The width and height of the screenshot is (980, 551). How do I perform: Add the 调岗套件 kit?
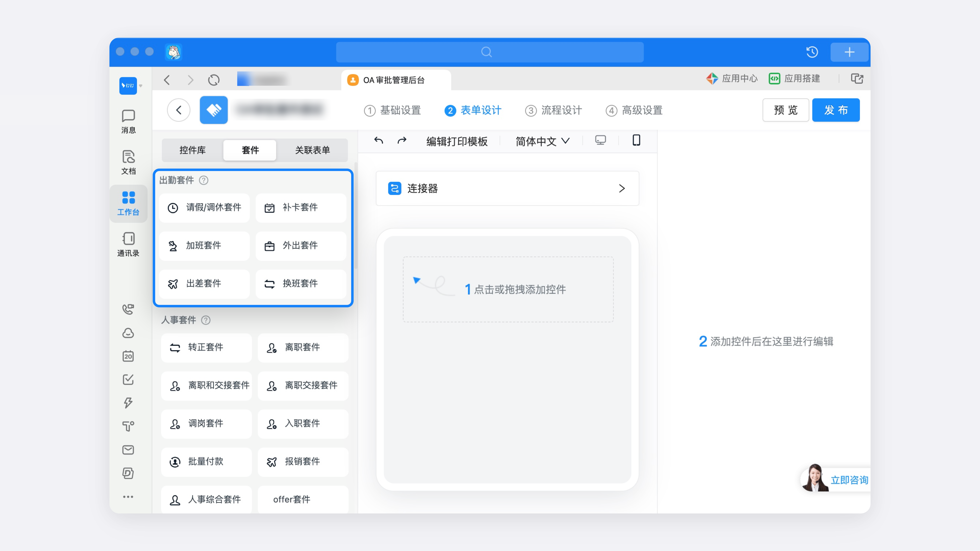[x=207, y=424]
